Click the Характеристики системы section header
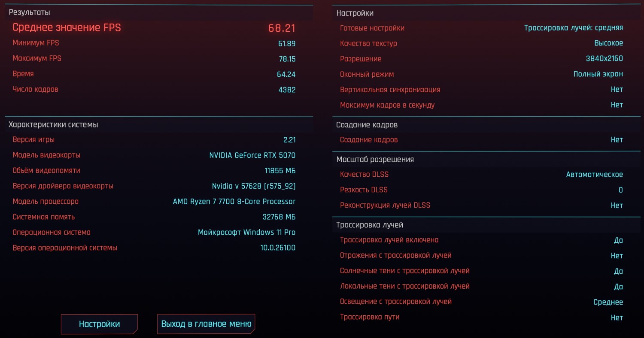The height and width of the screenshot is (338, 644). coord(53,125)
